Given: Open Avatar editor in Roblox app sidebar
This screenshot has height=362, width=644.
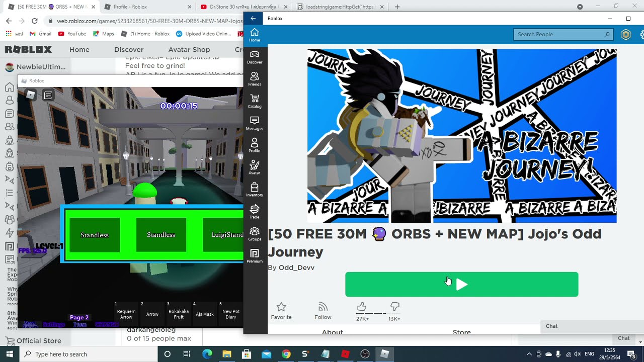Looking at the screenshot, I should click(255, 168).
